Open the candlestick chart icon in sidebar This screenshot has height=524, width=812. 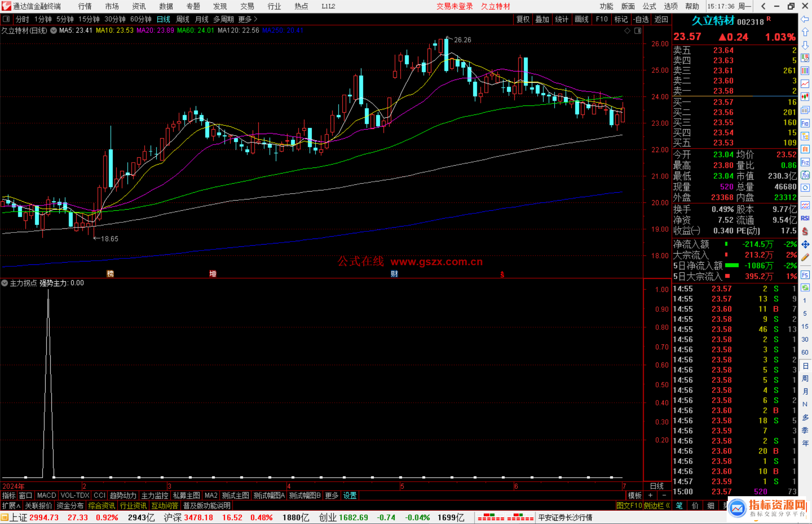pos(805,97)
